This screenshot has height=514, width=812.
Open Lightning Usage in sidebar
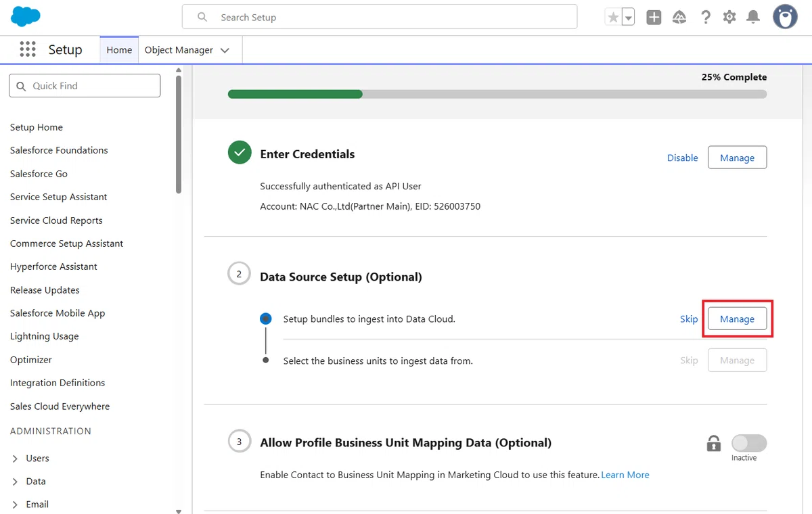(44, 336)
